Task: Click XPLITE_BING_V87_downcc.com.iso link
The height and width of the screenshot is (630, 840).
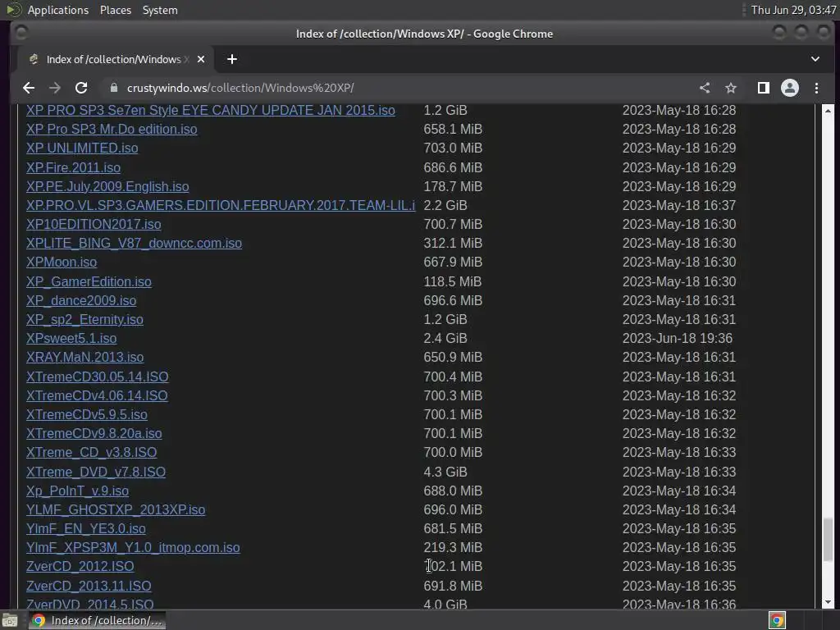Action: (x=134, y=243)
